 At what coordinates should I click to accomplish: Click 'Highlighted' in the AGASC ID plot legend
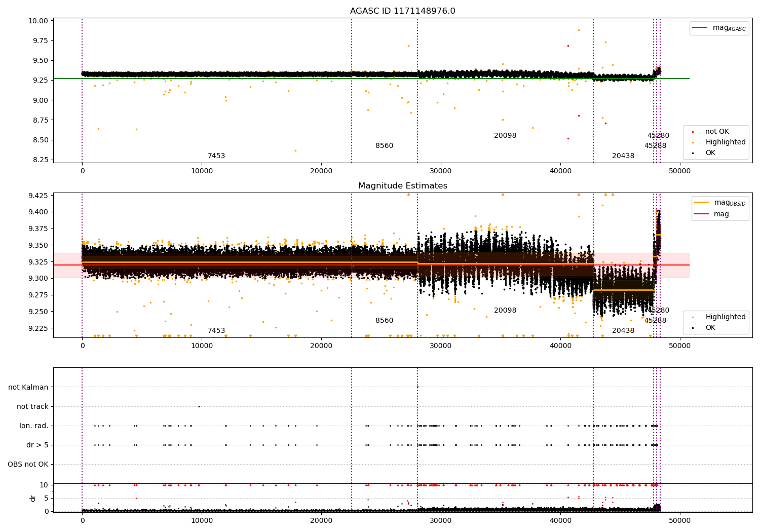tap(725, 142)
